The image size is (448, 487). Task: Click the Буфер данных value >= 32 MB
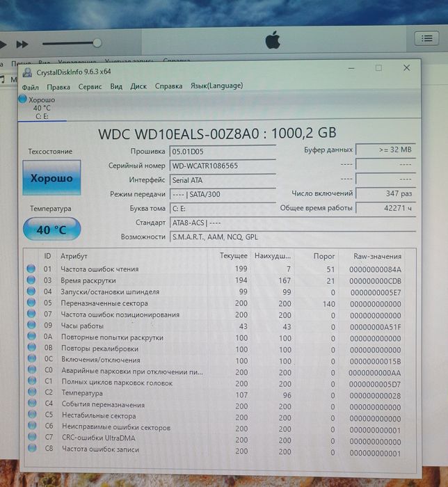(385, 150)
